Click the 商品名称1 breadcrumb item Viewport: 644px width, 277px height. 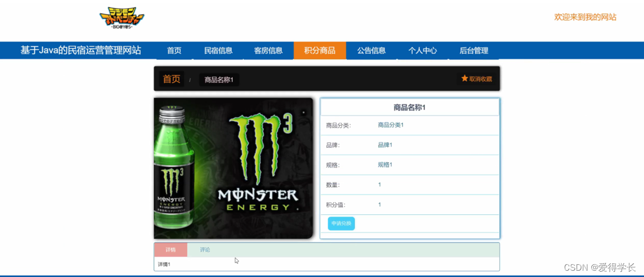pyautogui.click(x=219, y=80)
